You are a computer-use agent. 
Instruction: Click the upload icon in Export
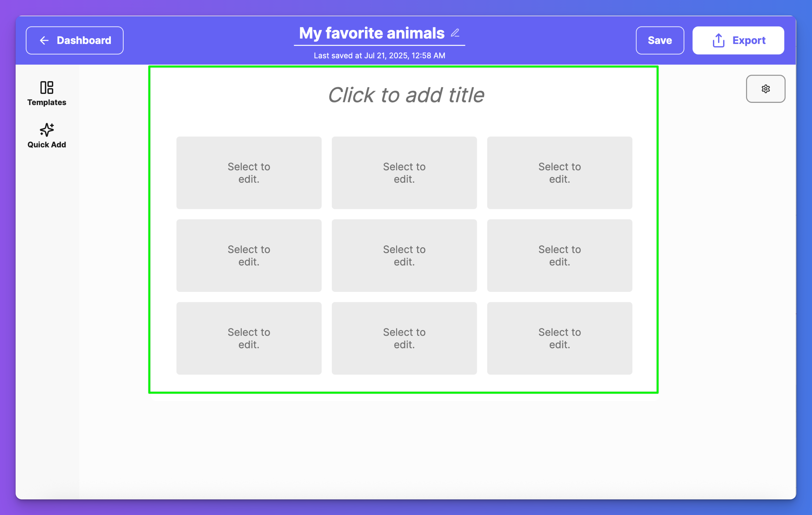tap(718, 40)
